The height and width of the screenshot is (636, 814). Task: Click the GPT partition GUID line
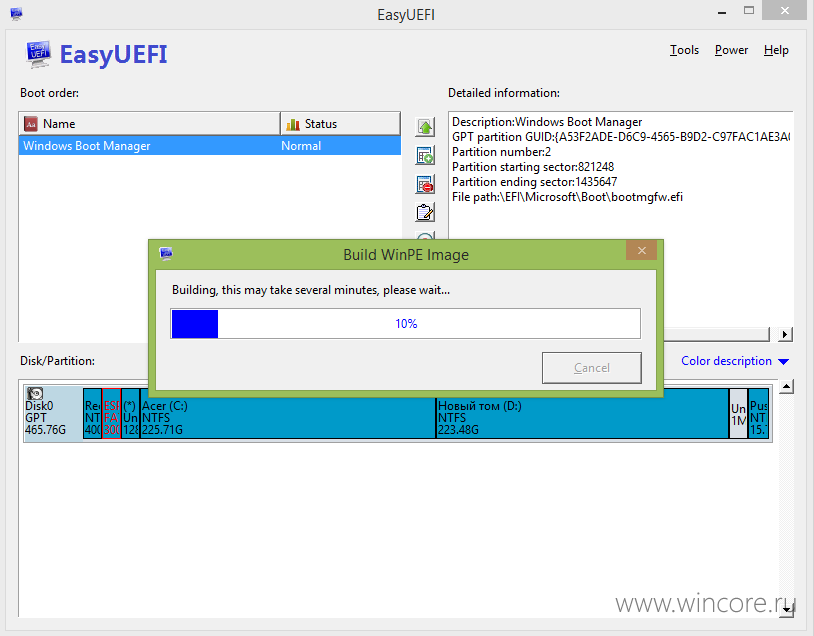pos(621,137)
